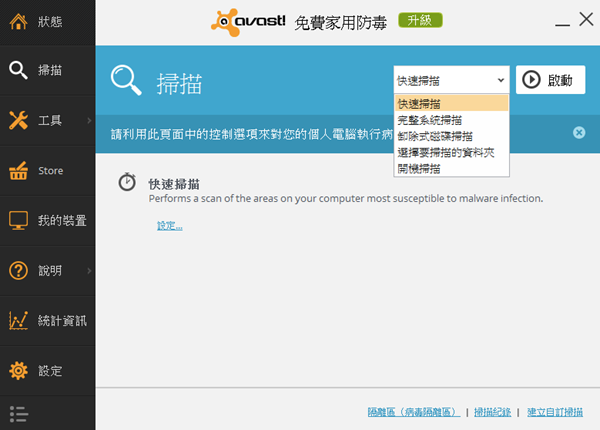Screen dimensions: 600x430
Task: Expand the 工具 submenu arrow
Action: point(89,121)
